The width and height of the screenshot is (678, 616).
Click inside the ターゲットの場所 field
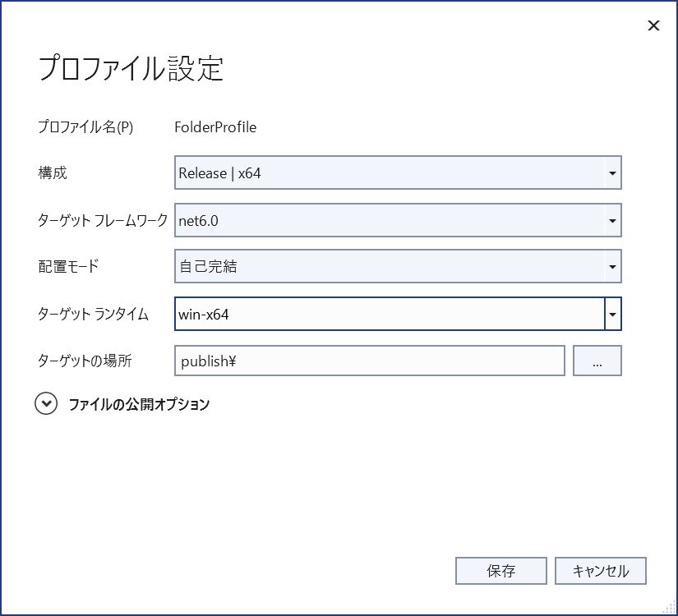tap(370, 361)
